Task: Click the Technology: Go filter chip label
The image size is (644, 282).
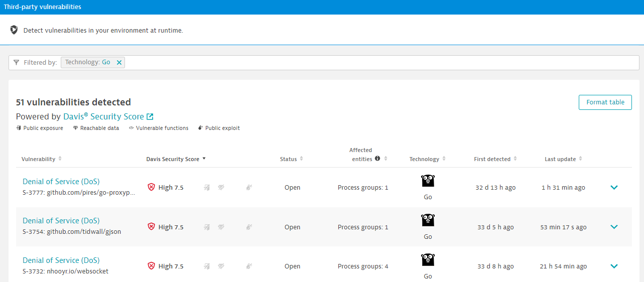Action: (88, 63)
